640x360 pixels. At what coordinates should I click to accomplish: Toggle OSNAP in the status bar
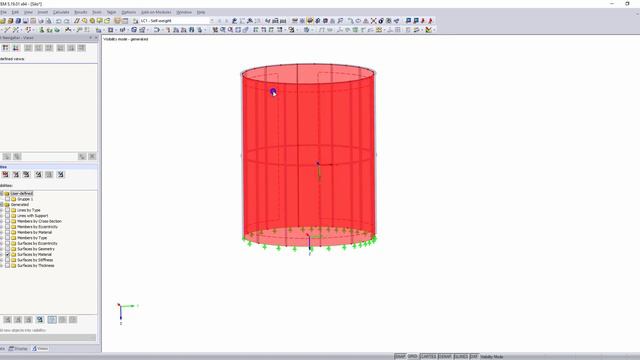445,357
